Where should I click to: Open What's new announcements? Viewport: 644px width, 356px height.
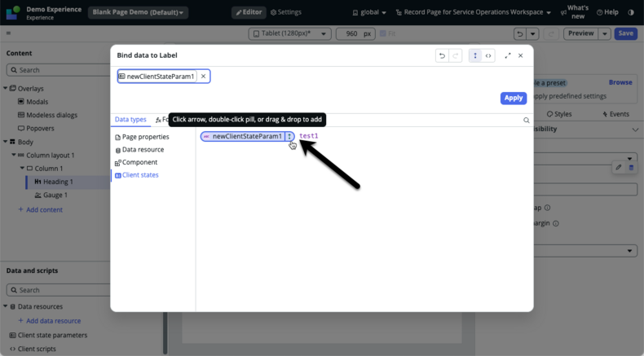click(574, 12)
